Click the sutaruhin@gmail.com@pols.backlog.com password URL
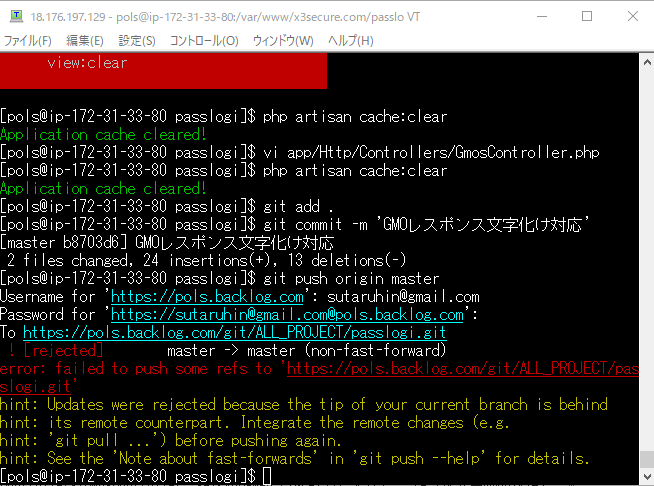This screenshot has height=486, width=654. [287, 315]
